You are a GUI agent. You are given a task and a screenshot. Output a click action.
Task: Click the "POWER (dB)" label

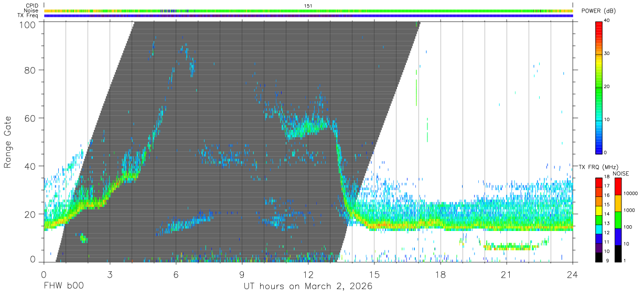pyautogui.click(x=600, y=11)
